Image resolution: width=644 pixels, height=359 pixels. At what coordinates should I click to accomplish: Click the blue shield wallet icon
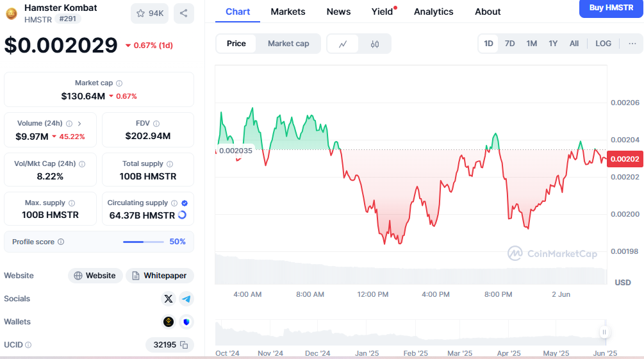pos(186,322)
